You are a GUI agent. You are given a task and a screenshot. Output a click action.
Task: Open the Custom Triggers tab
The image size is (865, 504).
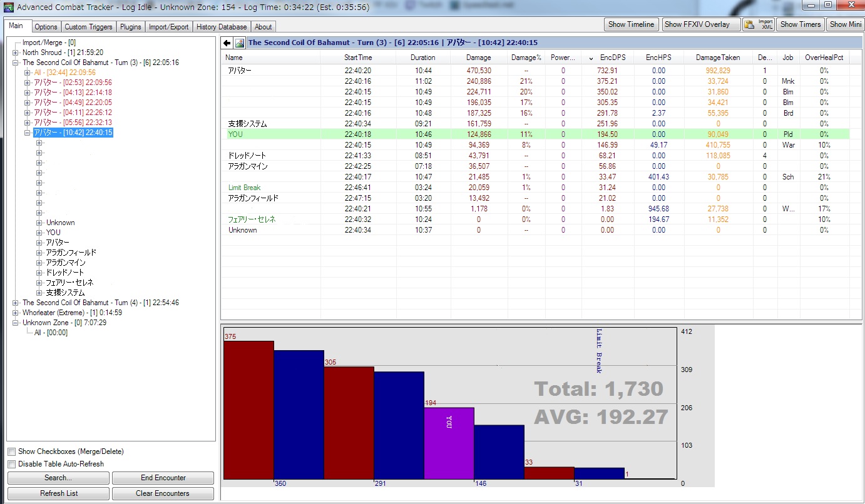coord(88,27)
